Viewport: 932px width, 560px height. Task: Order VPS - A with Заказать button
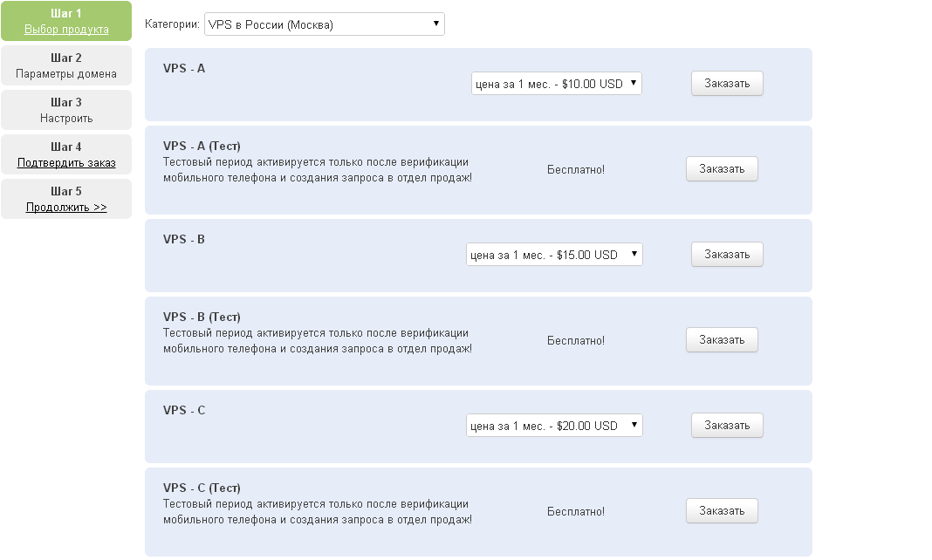point(727,83)
